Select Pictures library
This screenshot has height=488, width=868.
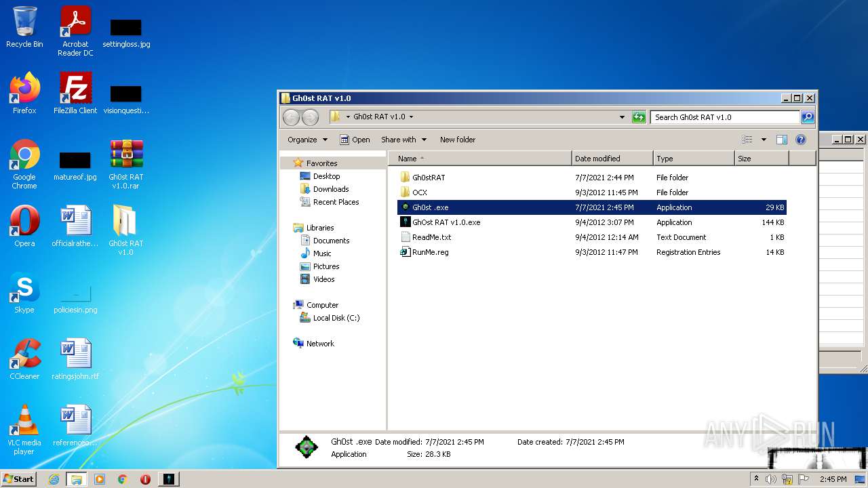pos(325,266)
